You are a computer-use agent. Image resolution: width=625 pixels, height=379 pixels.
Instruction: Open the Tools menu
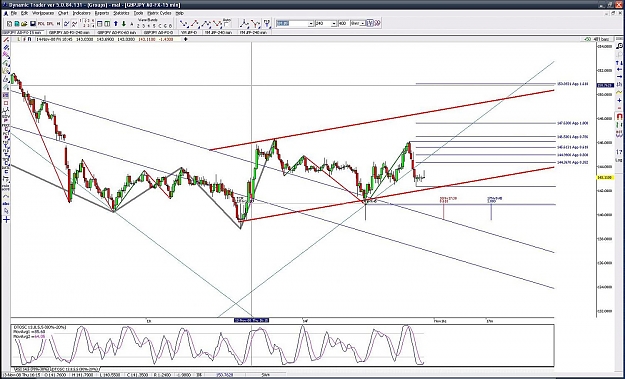tap(138, 13)
